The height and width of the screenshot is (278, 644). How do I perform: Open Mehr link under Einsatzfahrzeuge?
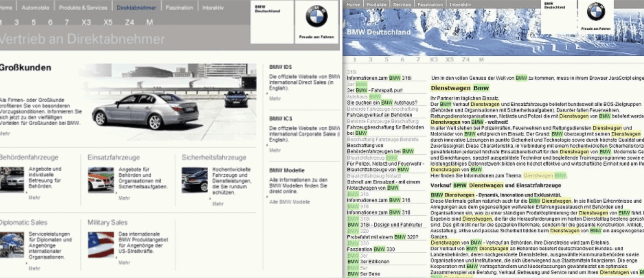click(124, 198)
